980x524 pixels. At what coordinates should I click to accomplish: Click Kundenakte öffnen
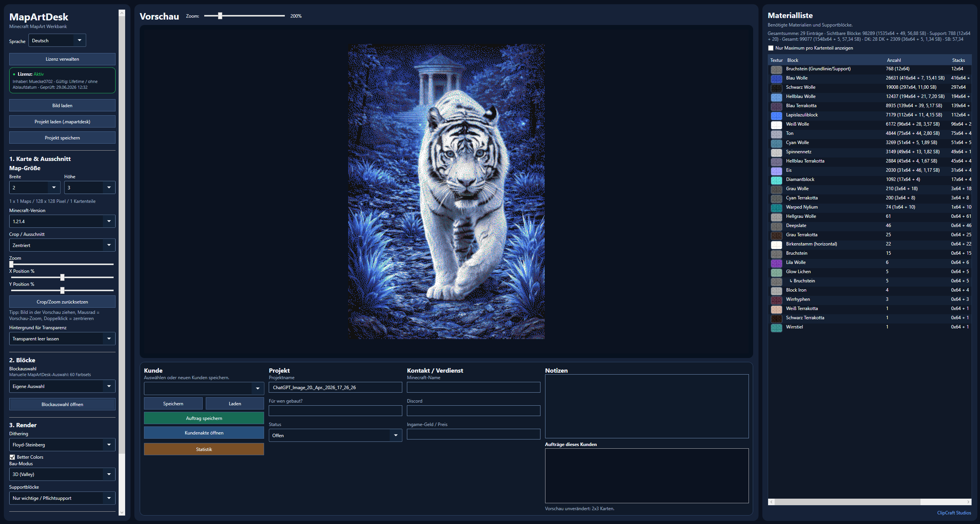[204, 433]
